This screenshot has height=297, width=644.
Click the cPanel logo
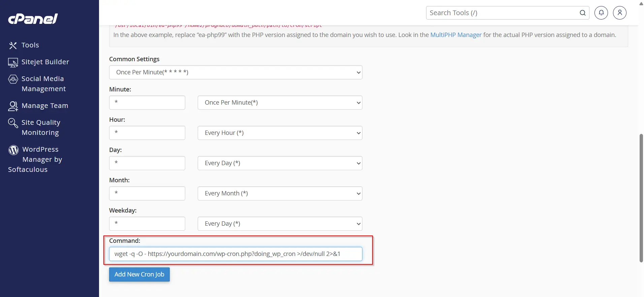tap(33, 19)
